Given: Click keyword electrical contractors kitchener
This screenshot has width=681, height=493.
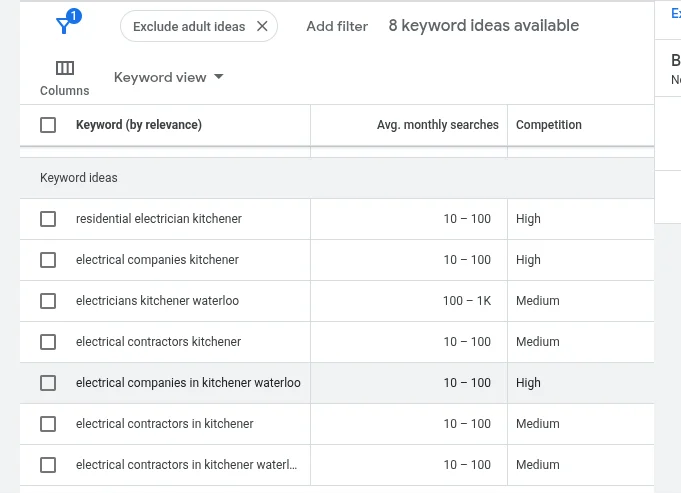Looking at the screenshot, I should click(158, 342).
